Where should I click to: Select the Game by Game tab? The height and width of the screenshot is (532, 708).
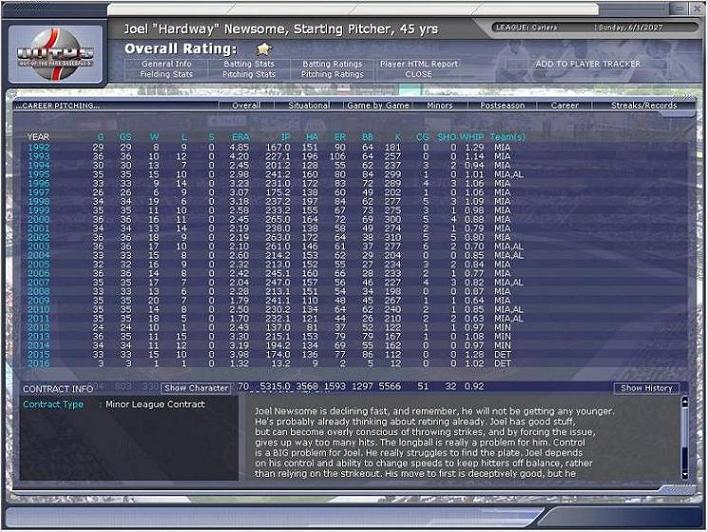(x=377, y=105)
